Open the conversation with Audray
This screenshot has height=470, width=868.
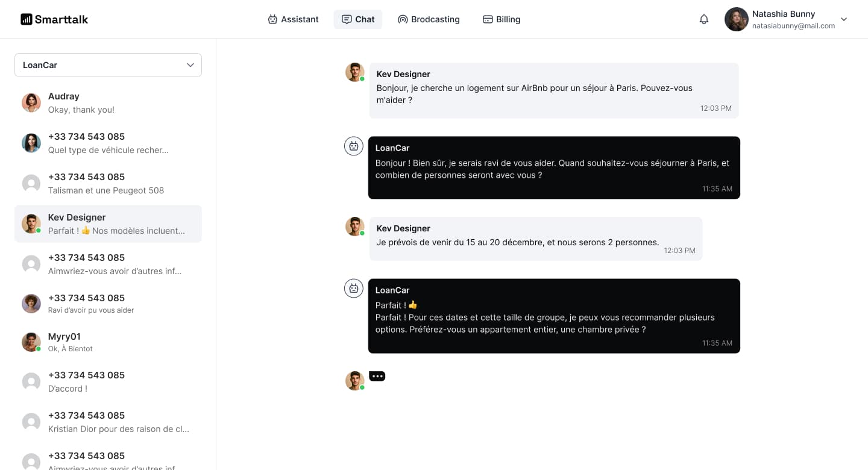(108, 102)
